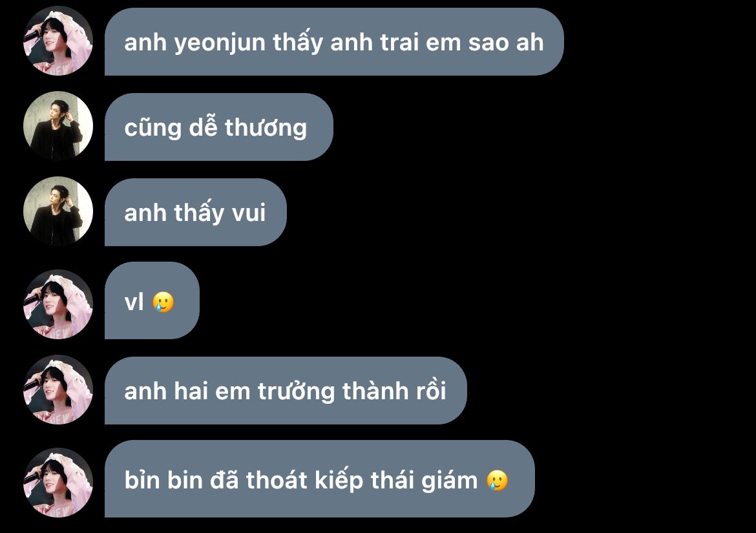
Task: Select the 'cũng dễ thương' message bubble
Action: [x=219, y=127]
